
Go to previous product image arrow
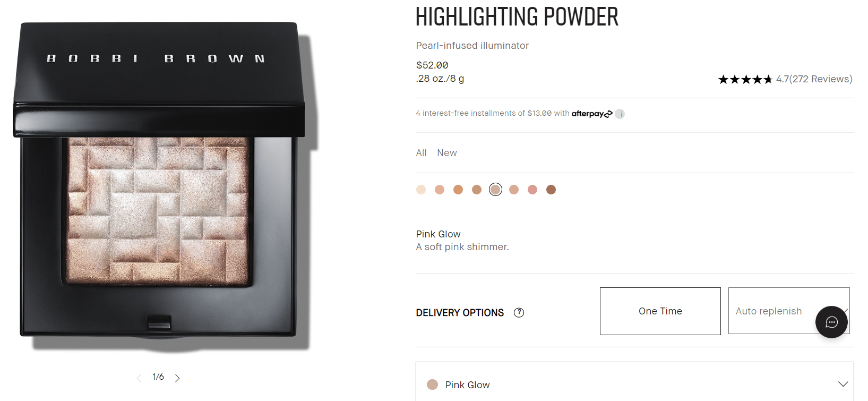tap(139, 378)
